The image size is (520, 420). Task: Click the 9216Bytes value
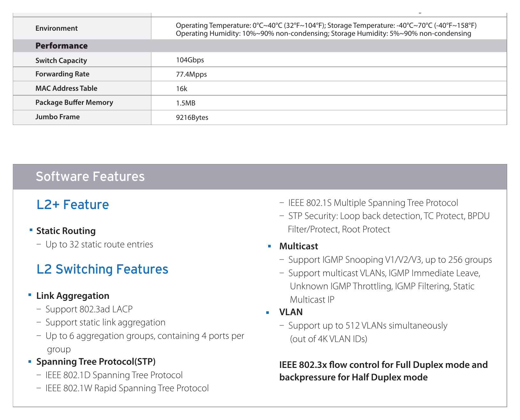(x=192, y=118)
